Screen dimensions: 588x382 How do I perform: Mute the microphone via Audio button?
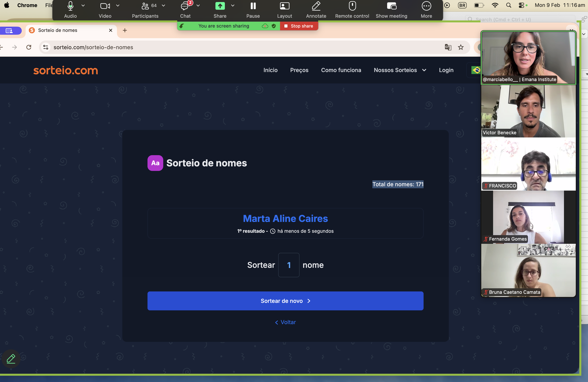coord(70,6)
